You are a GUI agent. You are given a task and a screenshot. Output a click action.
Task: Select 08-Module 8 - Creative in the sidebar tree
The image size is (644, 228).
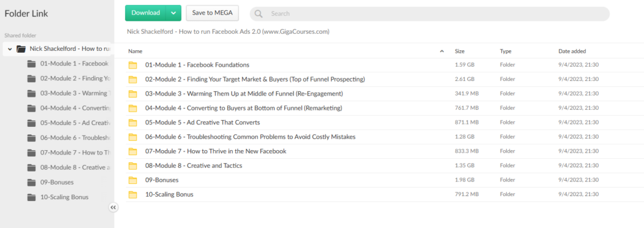tap(75, 167)
